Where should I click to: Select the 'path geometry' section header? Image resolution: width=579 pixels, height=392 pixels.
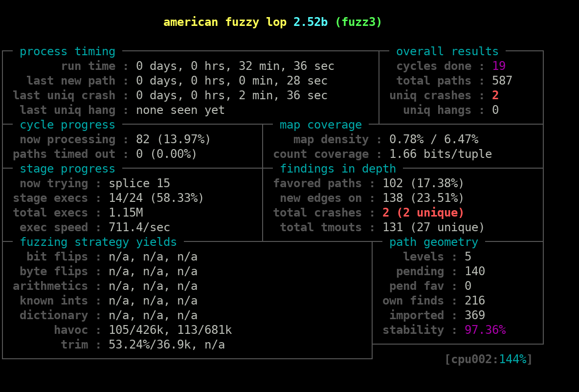point(433,242)
